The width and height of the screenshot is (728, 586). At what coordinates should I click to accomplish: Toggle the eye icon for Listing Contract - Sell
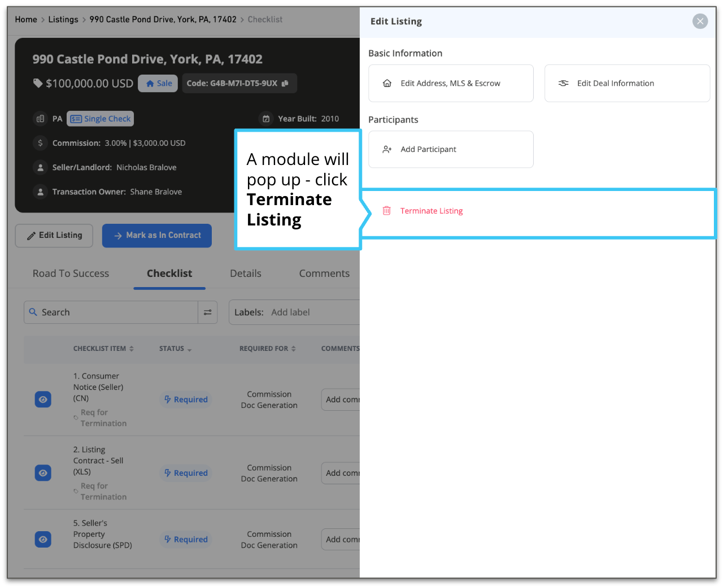[43, 472]
